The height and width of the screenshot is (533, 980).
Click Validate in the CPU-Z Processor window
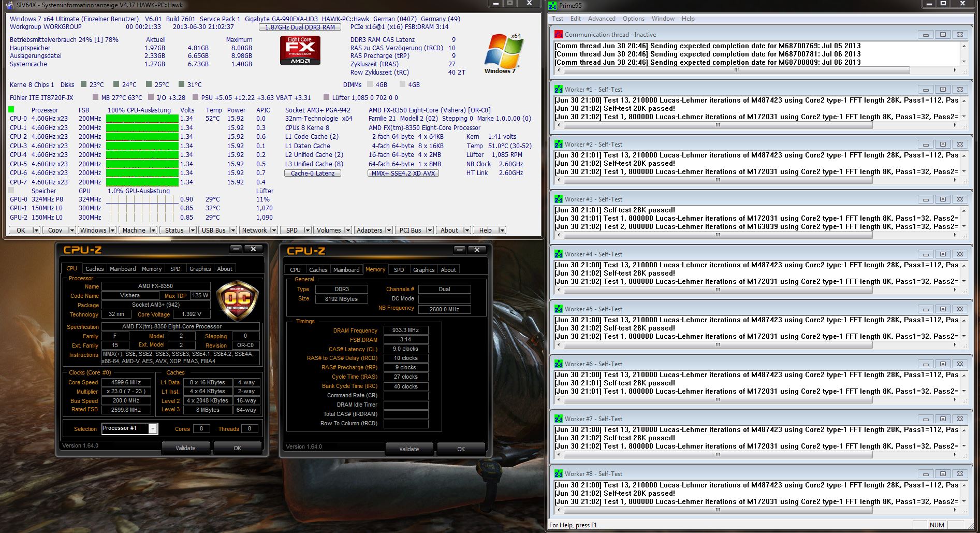(185, 448)
